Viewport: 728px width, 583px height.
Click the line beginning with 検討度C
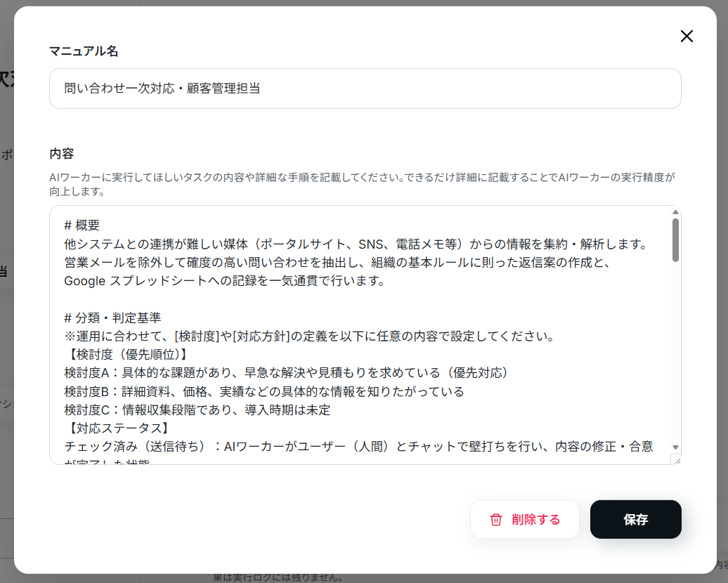197,410
